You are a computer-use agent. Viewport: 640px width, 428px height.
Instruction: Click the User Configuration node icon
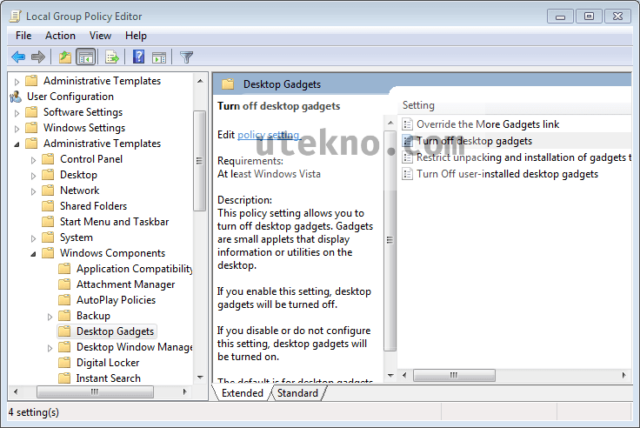[x=16, y=97]
